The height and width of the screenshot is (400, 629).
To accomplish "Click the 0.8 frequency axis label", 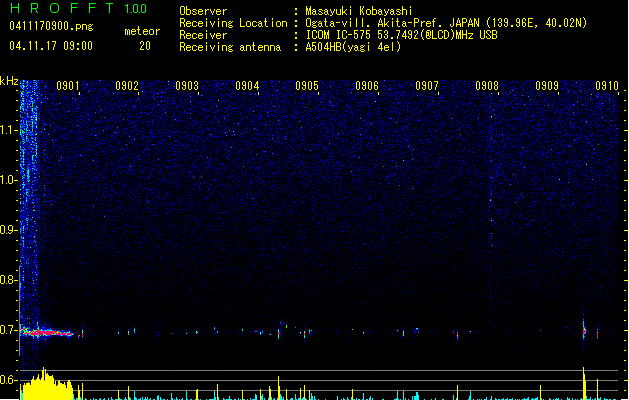I will (x=8, y=280).
